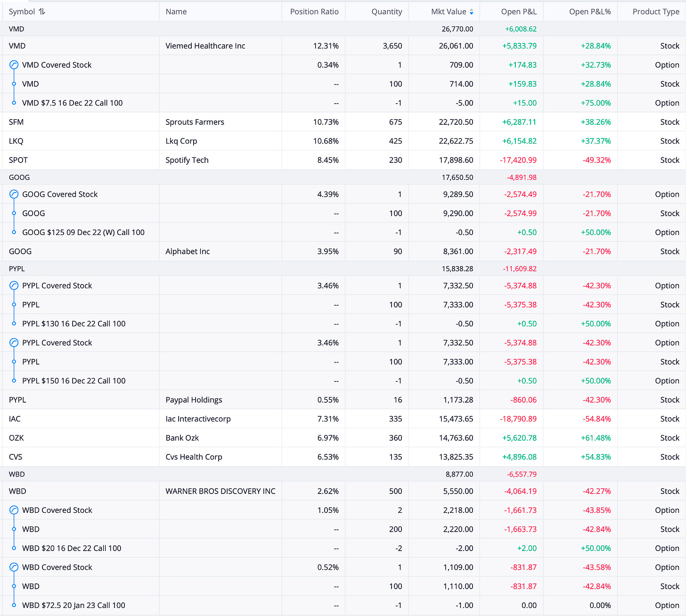Image resolution: width=686 pixels, height=616 pixels.
Task: Click the Alphabet Inc name cell
Action: click(188, 251)
